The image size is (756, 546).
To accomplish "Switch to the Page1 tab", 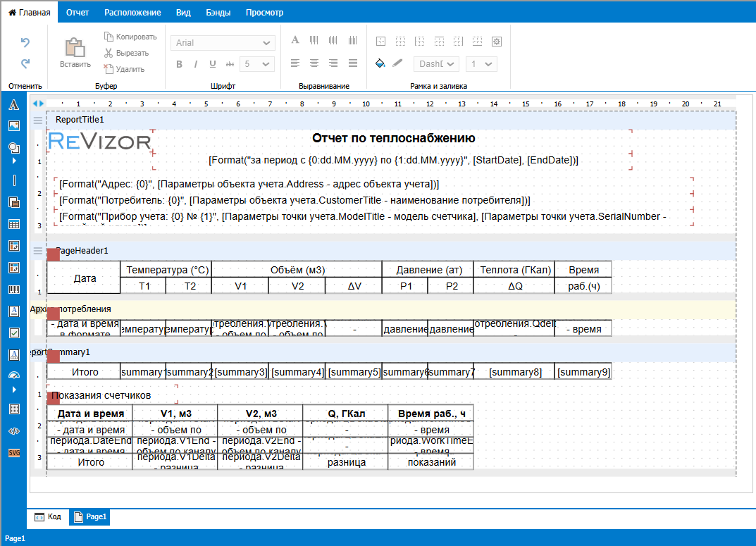I will point(89,516).
